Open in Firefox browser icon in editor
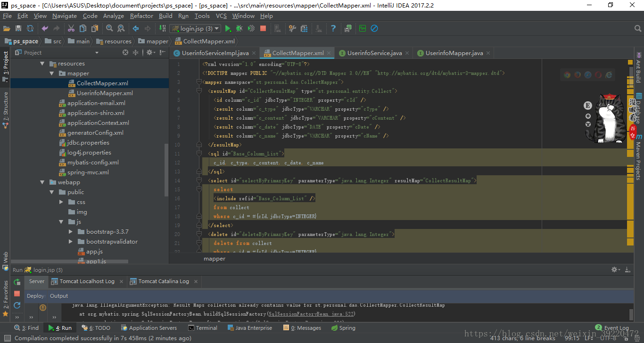644x343 pixels. click(578, 74)
